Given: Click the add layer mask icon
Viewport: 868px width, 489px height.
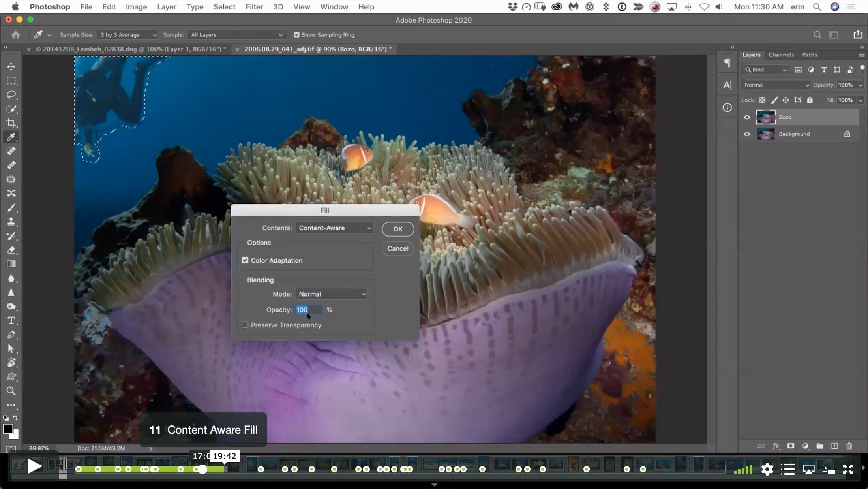Looking at the screenshot, I should pos(791,446).
